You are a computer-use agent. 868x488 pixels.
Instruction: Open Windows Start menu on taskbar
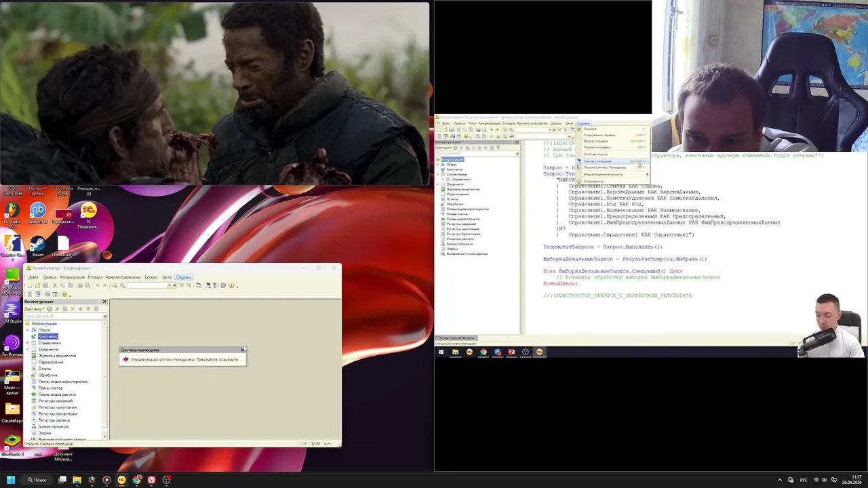click(x=11, y=480)
